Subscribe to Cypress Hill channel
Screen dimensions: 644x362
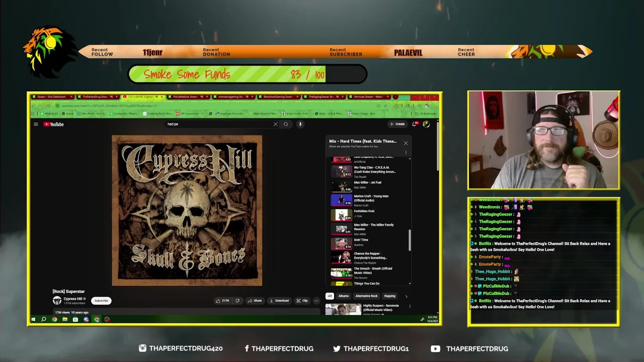(x=101, y=301)
